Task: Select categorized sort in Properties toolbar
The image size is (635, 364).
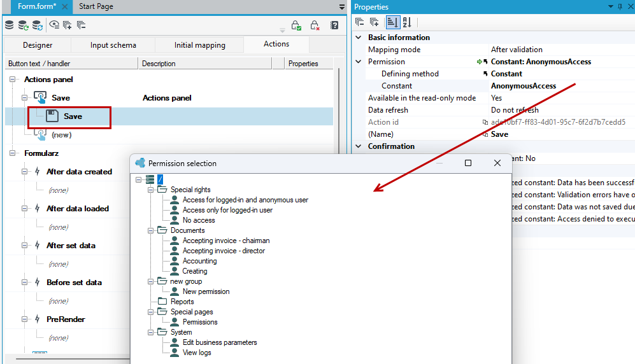Action: pos(392,22)
